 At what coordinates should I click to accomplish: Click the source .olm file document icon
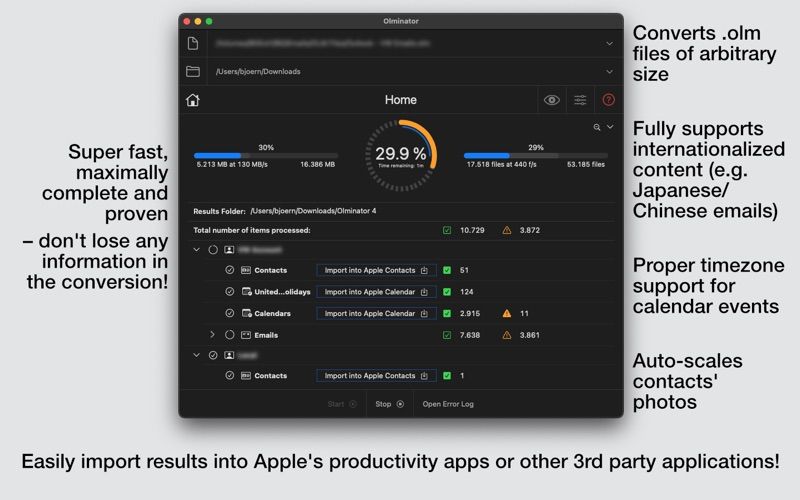coord(193,43)
